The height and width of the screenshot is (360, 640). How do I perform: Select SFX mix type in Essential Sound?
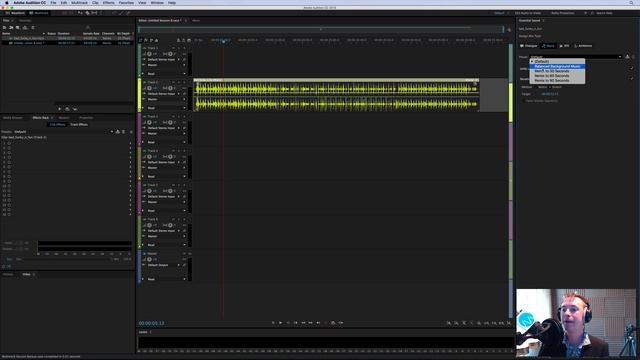click(564, 46)
